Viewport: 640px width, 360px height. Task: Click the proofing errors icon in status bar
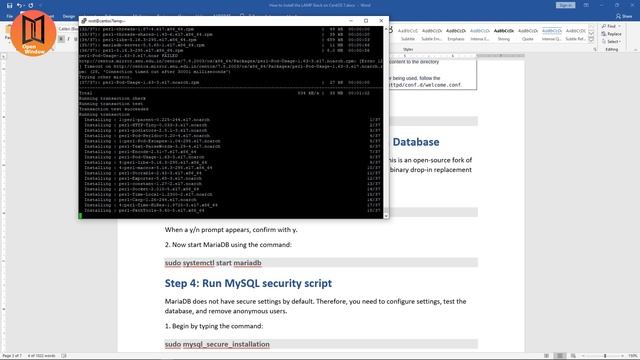[x=64, y=356]
